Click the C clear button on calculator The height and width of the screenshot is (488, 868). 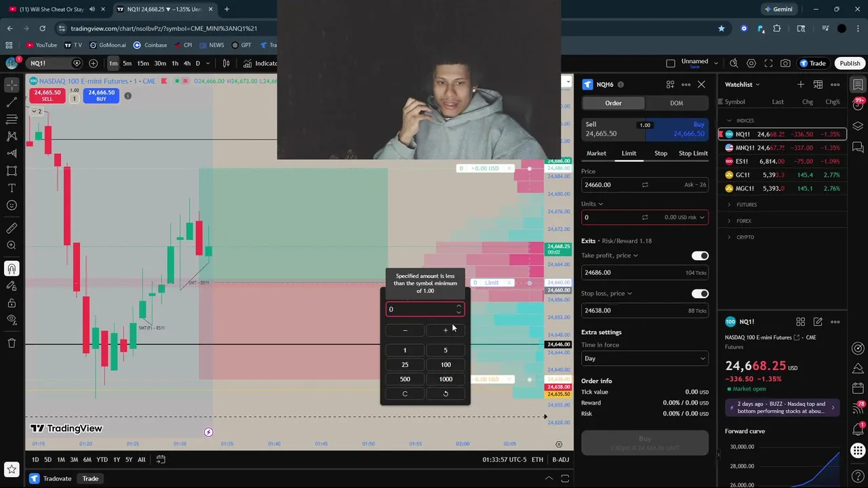tap(405, 394)
